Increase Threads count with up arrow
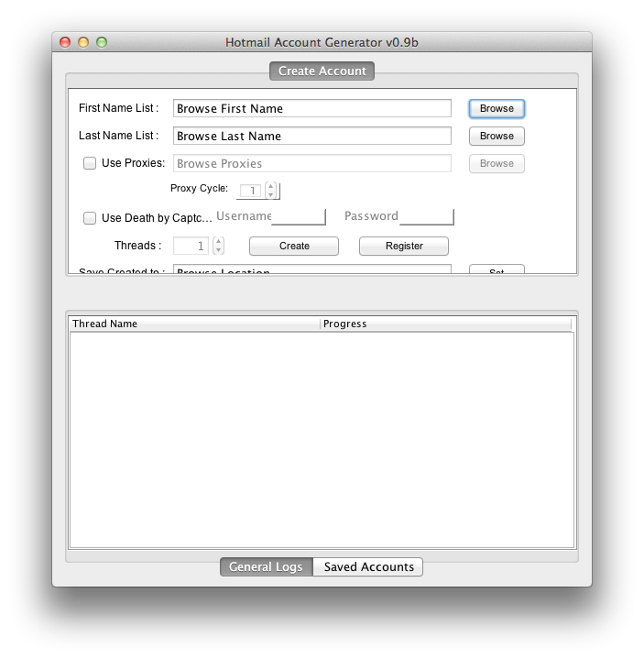This screenshot has width=644, height=659. (x=218, y=241)
